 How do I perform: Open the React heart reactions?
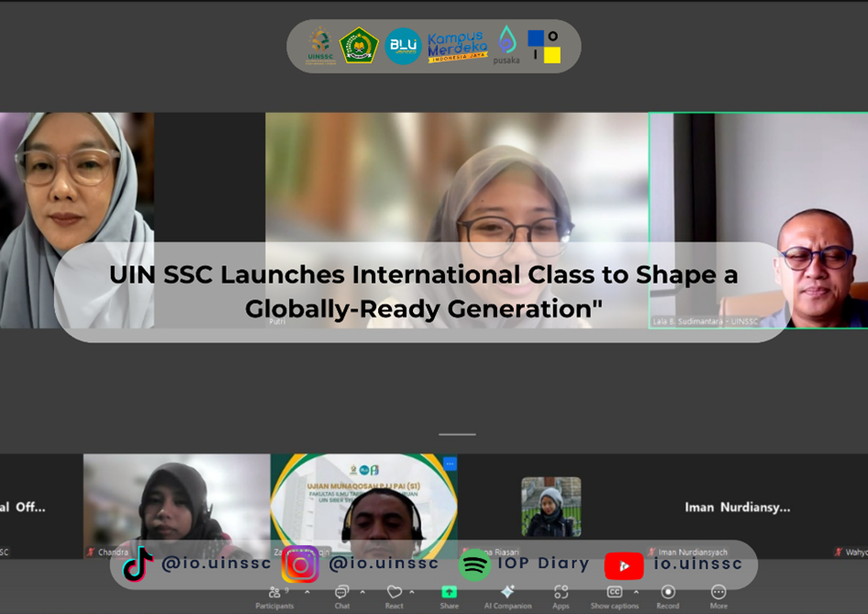pos(395,597)
